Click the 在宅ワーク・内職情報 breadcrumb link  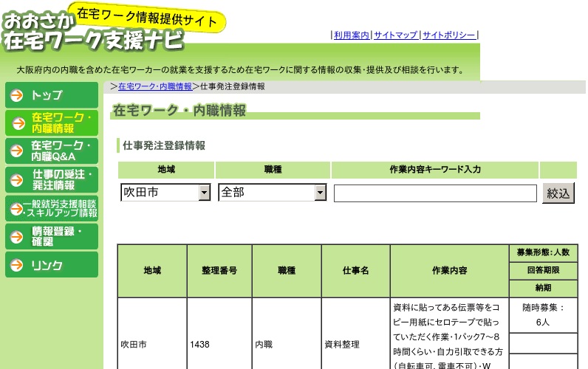(x=155, y=86)
